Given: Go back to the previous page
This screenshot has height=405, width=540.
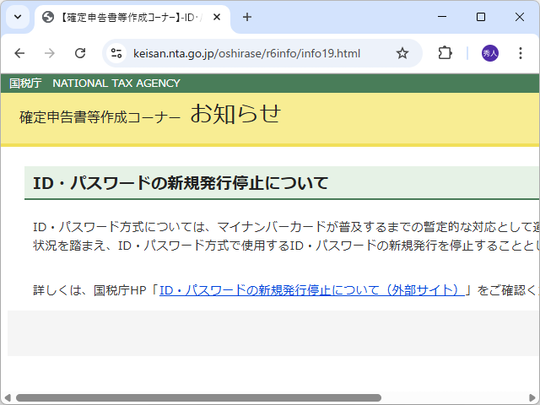Looking at the screenshot, I should tap(20, 53).
